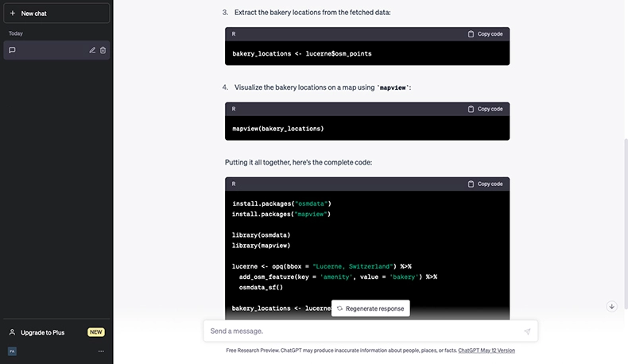This screenshot has height=364, width=628.
Task: Click the person icon beside Upgrade to Plus
Action: [12, 332]
